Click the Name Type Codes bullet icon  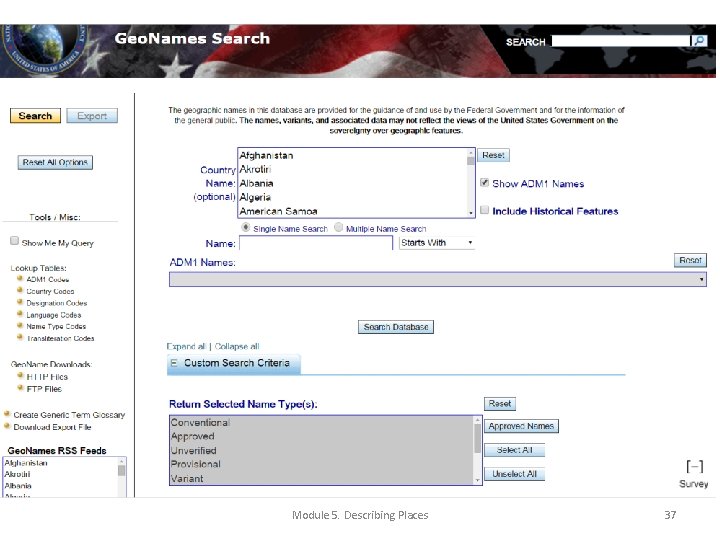[x=20, y=326]
